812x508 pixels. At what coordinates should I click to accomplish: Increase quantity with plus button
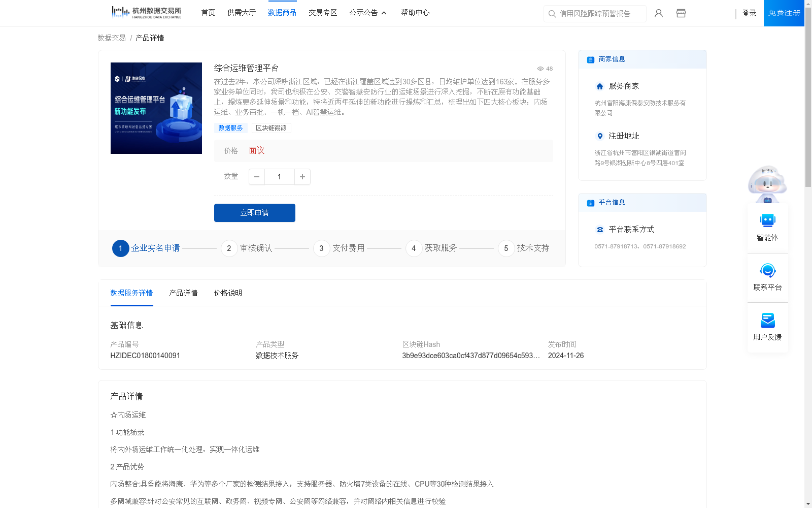[x=302, y=177]
